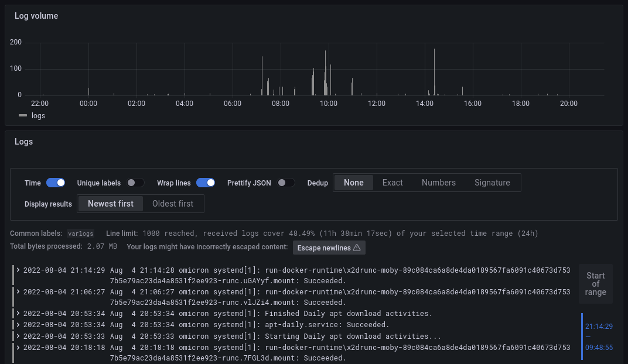Sort results Oldest first

[173, 204]
